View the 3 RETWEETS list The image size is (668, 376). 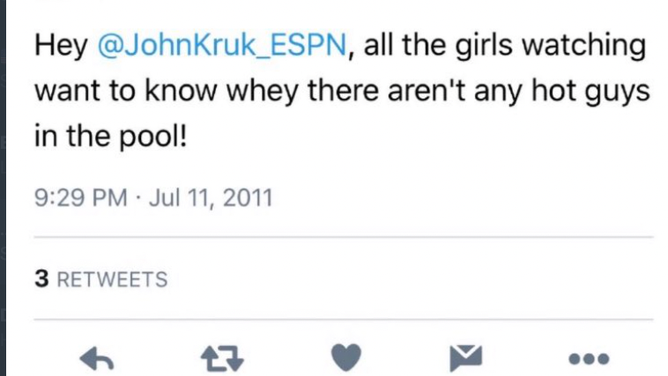(101, 279)
